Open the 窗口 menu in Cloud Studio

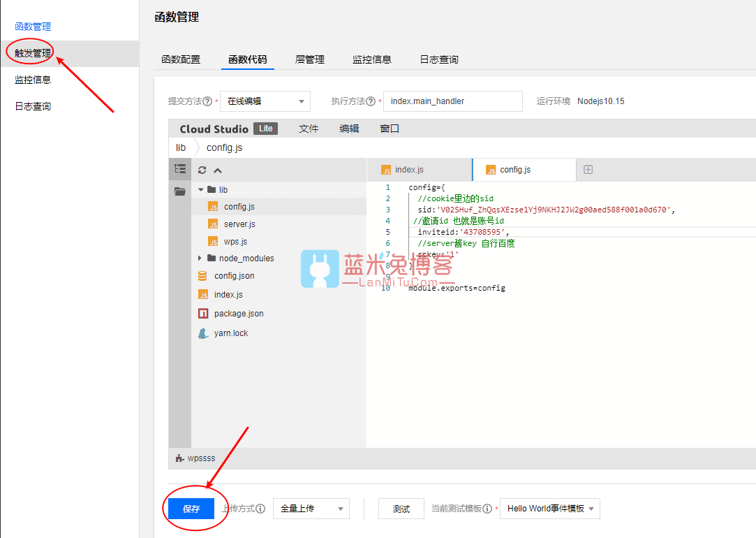(390, 129)
